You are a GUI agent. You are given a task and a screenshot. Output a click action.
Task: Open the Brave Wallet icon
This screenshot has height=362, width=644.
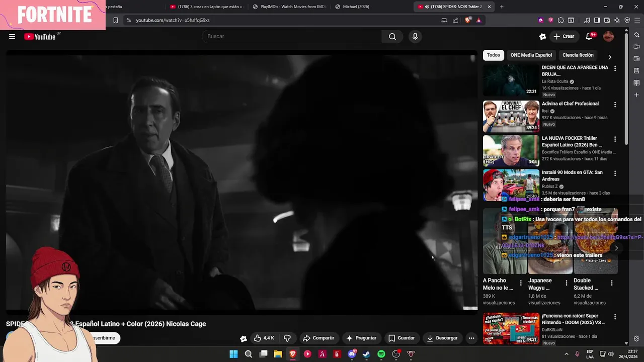[x=607, y=20]
